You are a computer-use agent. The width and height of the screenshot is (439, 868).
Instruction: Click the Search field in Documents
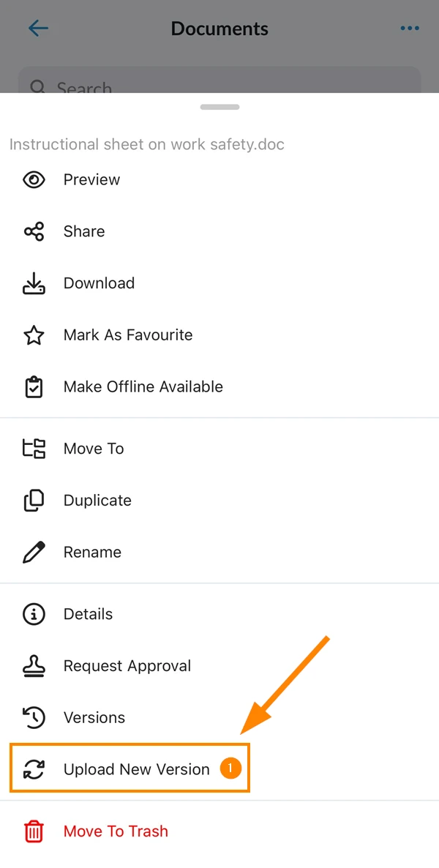219,81
